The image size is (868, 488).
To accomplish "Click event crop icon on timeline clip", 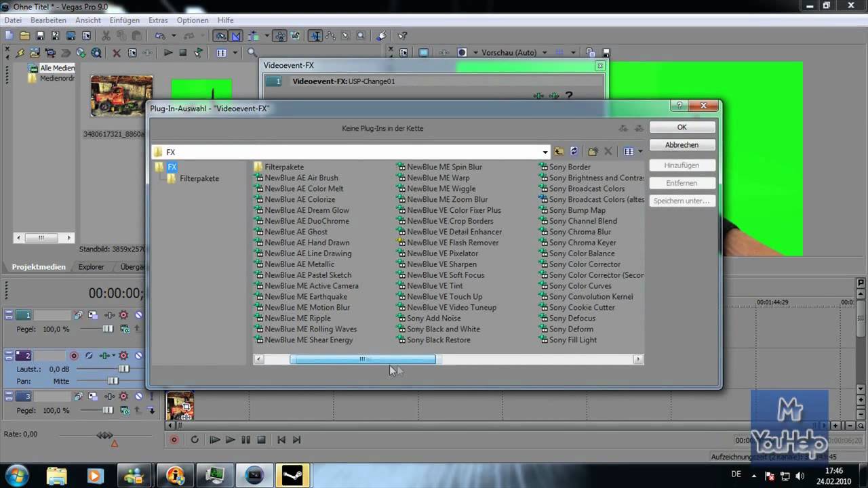I will point(186,407).
